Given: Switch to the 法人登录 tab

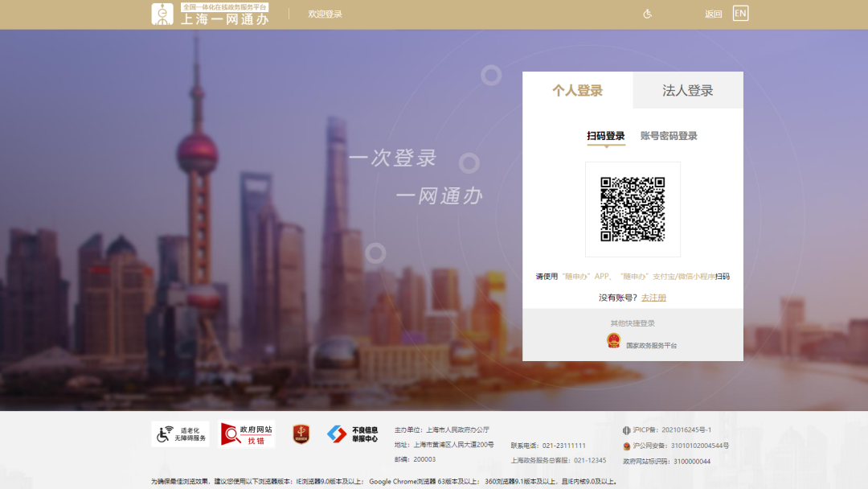Looking at the screenshot, I should pos(687,89).
